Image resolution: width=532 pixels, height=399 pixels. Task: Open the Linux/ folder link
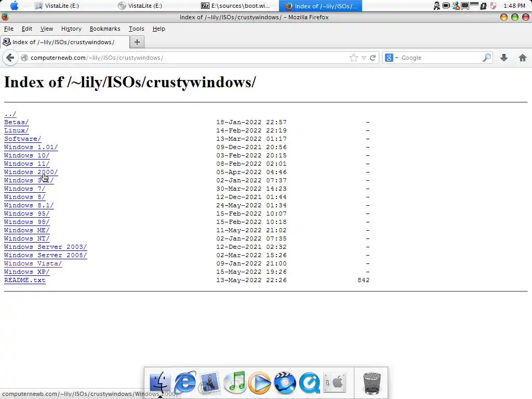(16, 130)
